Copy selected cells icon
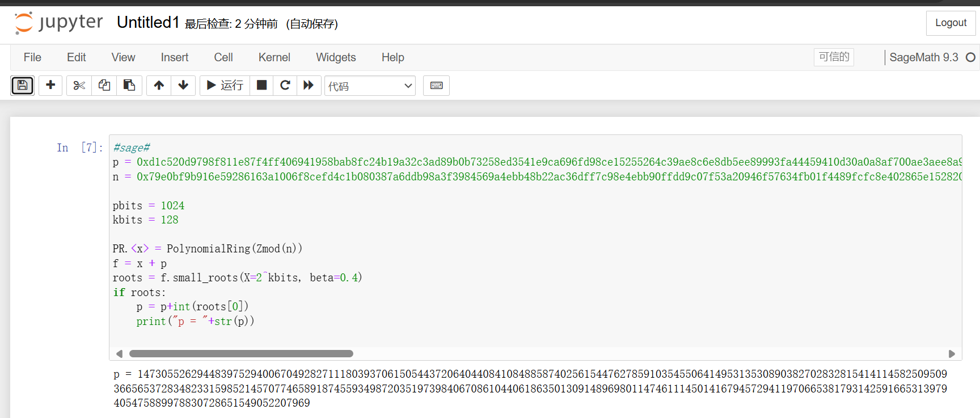 (104, 86)
